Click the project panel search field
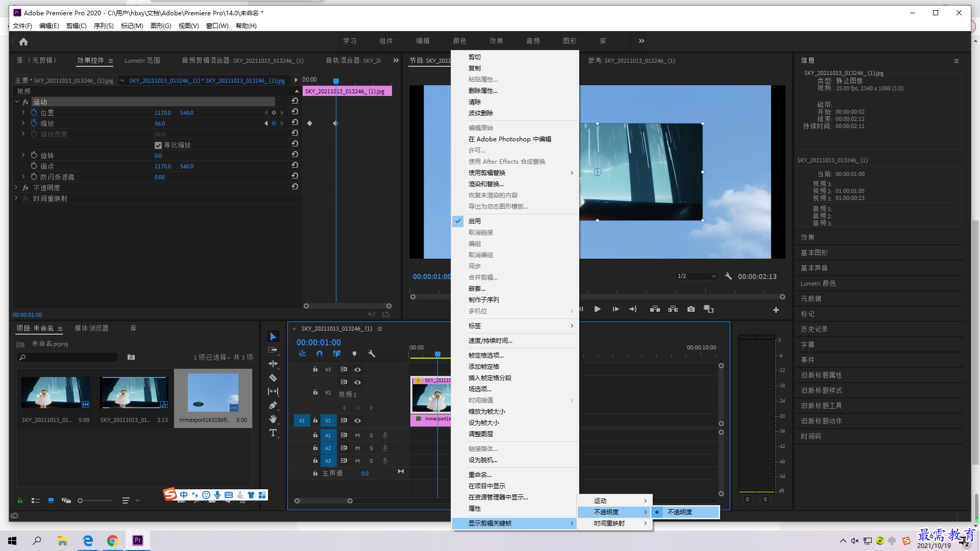The width and height of the screenshot is (980, 551). tap(67, 357)
